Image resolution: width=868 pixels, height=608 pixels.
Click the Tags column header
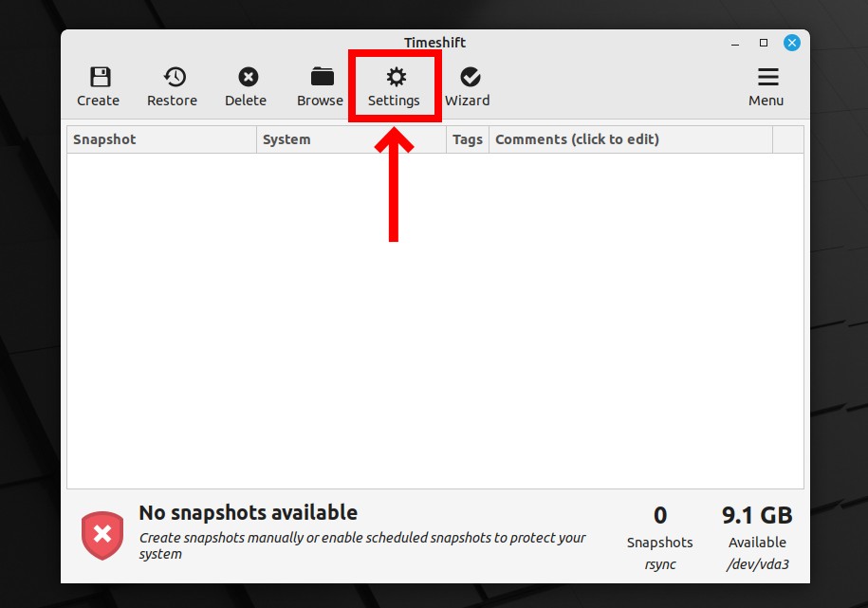[468, 139]
